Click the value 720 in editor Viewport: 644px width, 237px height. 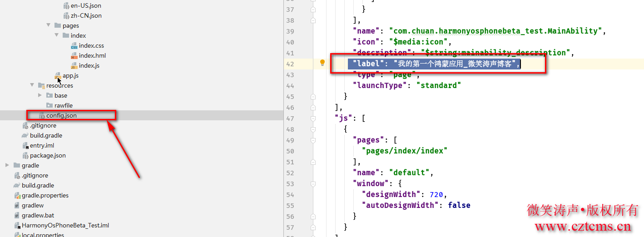(x=436, y=194)
